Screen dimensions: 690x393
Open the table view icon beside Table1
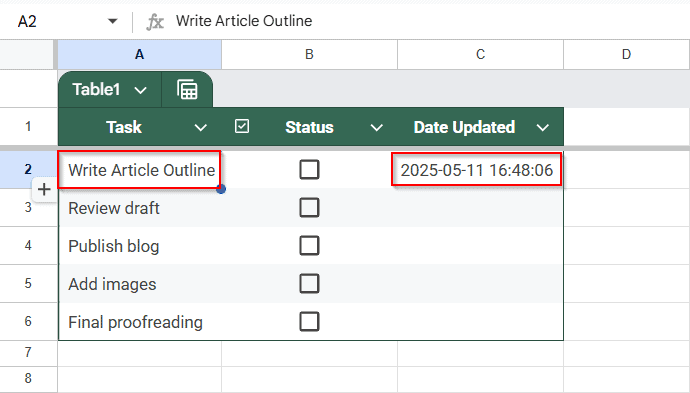pyautogui.click(x=187, y=90)
